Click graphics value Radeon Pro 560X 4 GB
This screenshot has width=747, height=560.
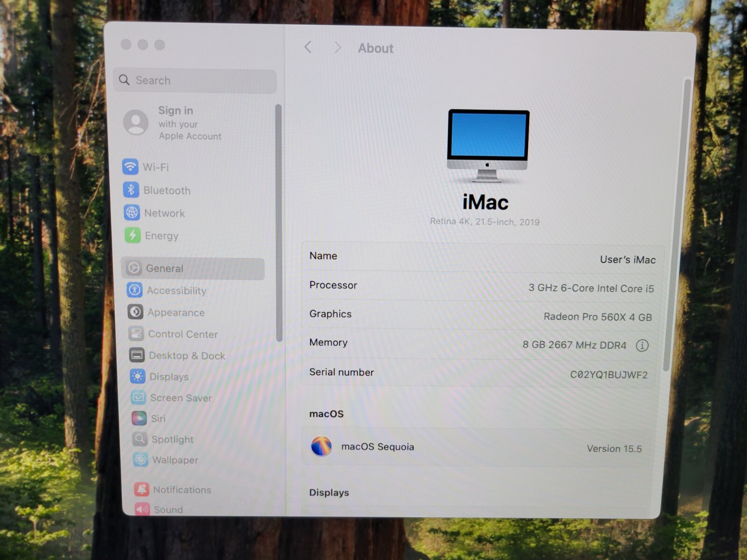pos(598,317)
